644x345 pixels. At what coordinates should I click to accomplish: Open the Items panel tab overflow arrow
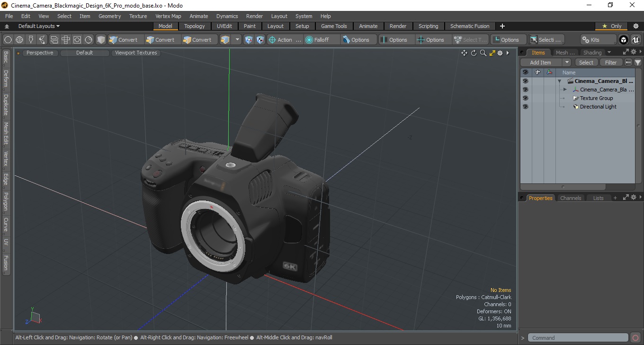[x=609, y=52]
